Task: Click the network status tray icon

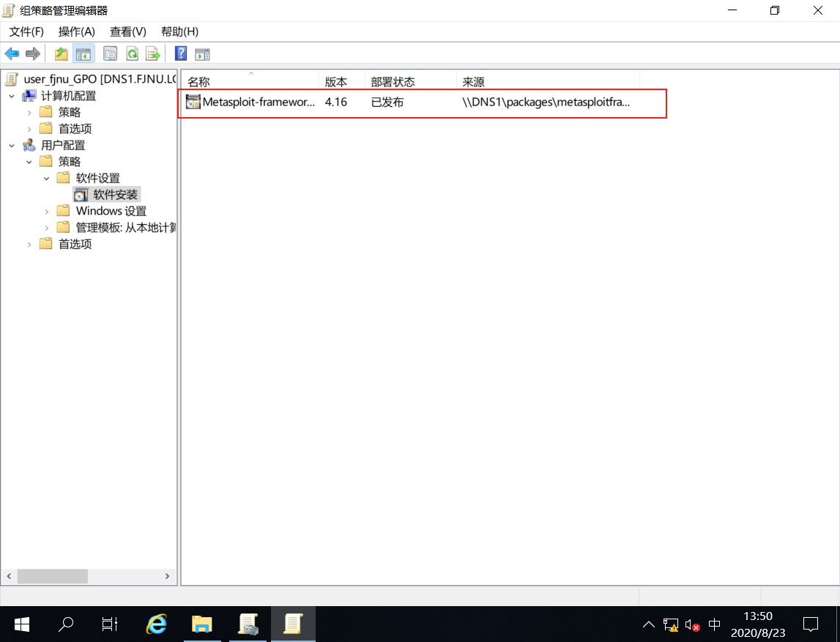Action: pos(671,624)
